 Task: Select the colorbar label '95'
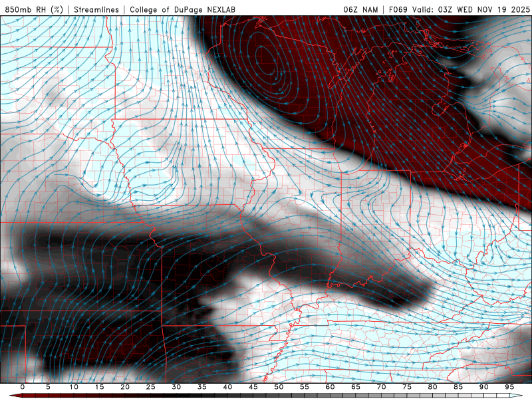point(509,387)
